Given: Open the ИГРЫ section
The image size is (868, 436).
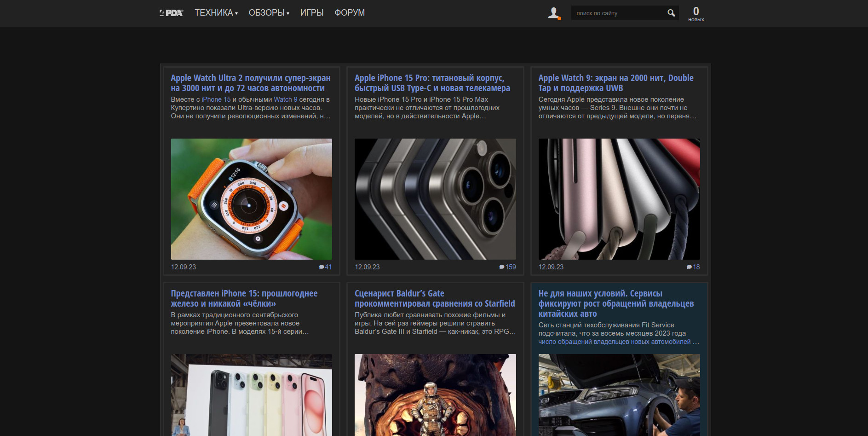Looking at the screenshot, I should coord(312,13).
